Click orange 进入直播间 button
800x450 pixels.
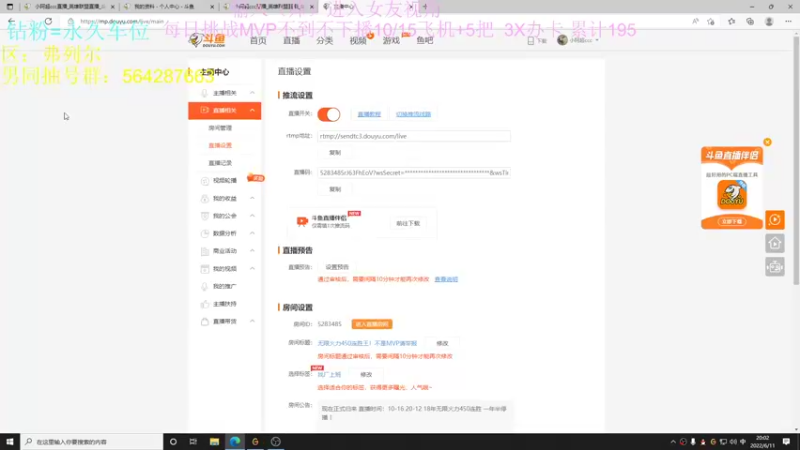pyautogui.click(x=372, y=324)
